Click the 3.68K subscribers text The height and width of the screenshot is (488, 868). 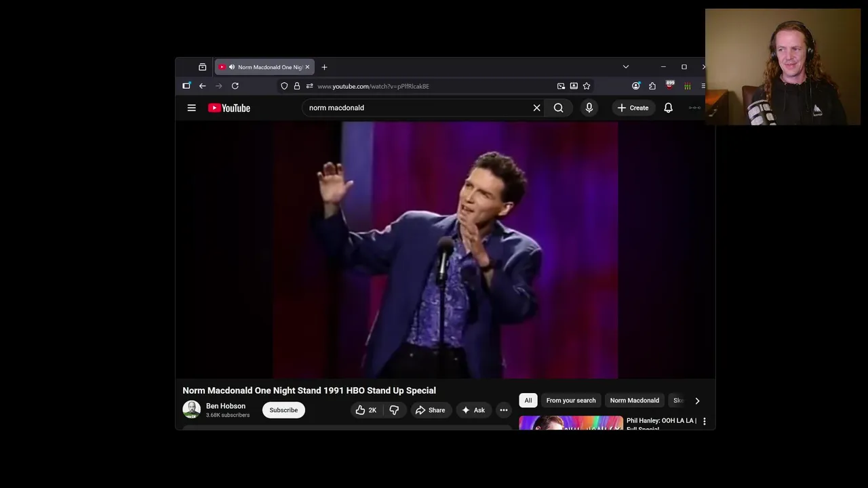pos(228,415)
